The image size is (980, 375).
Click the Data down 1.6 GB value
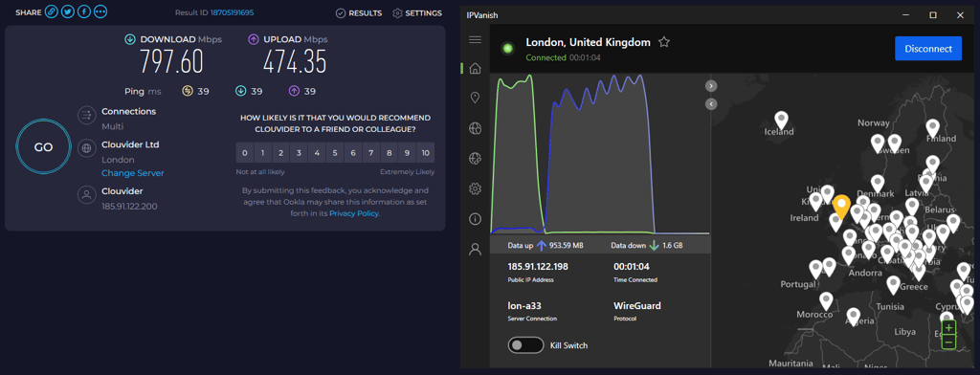(x=673, y=246)
